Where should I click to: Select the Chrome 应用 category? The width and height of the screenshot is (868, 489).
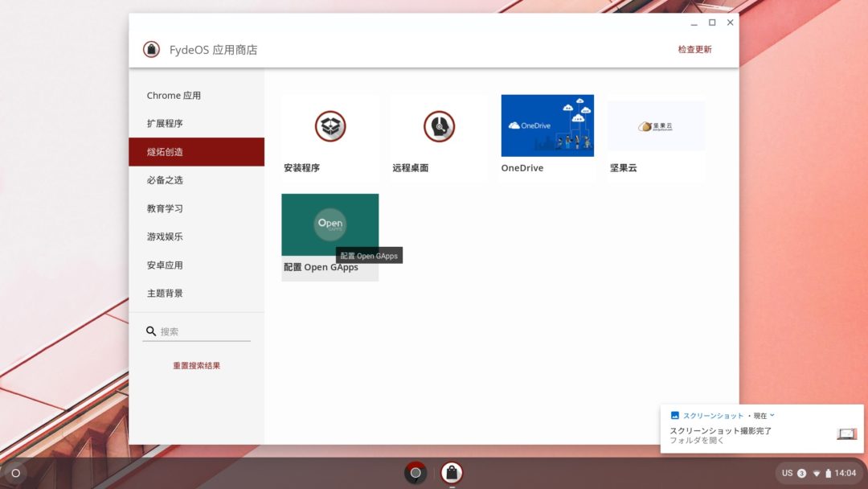197,95
